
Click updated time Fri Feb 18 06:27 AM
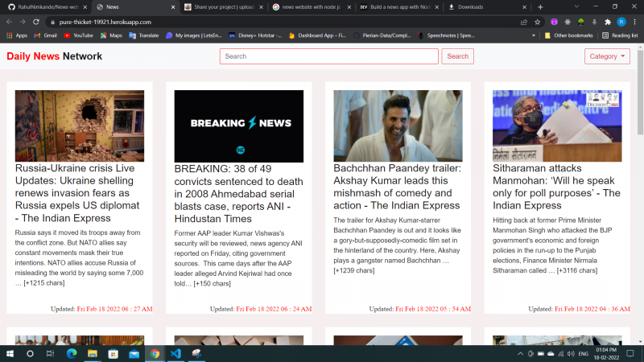[x=114, y=309]
